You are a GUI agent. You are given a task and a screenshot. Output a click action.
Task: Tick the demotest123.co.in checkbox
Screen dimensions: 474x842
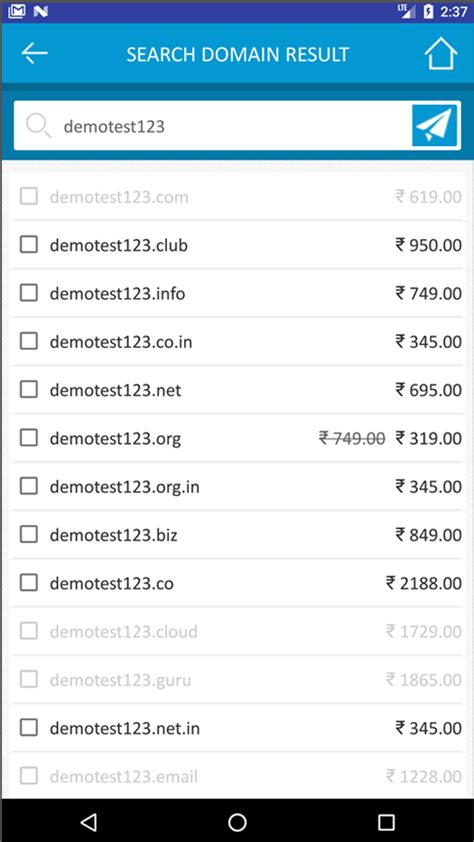(29, 341)
